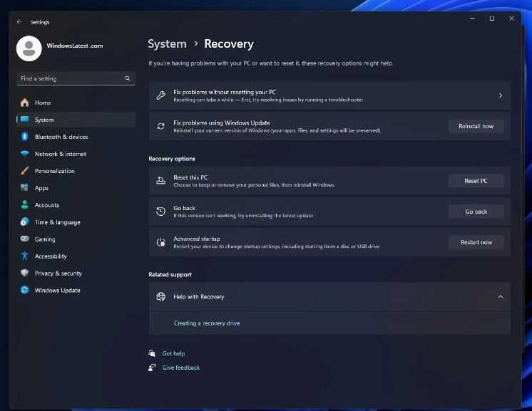Viewport: 532px width, 411px height.
Task: Maximize the Settings window
Action: click(x=492, y=19)
